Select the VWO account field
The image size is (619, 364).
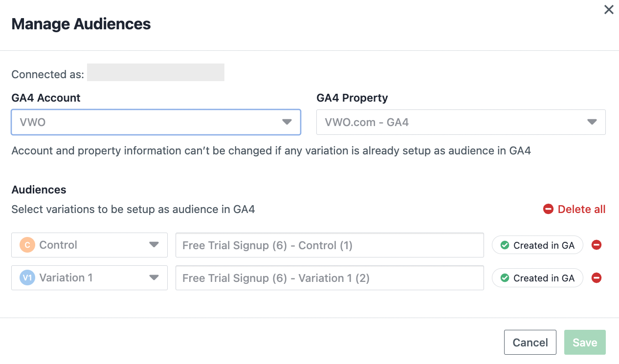(156, 122)
